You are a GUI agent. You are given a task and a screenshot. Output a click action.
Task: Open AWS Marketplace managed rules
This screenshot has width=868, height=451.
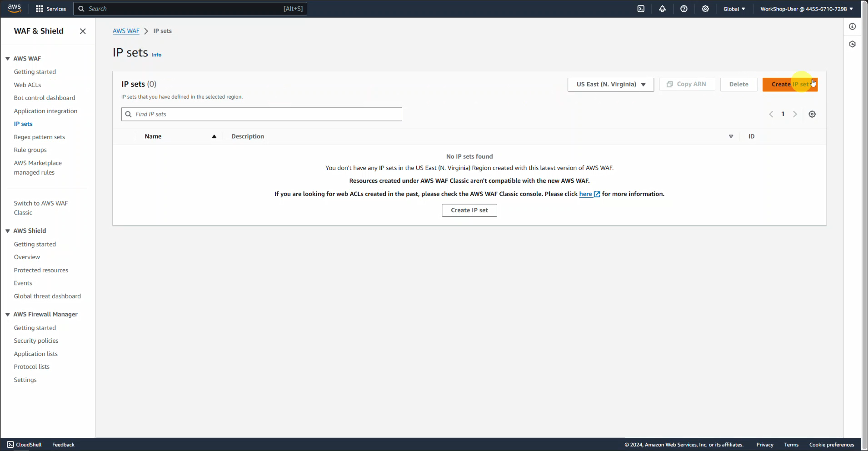pos(38,168)
